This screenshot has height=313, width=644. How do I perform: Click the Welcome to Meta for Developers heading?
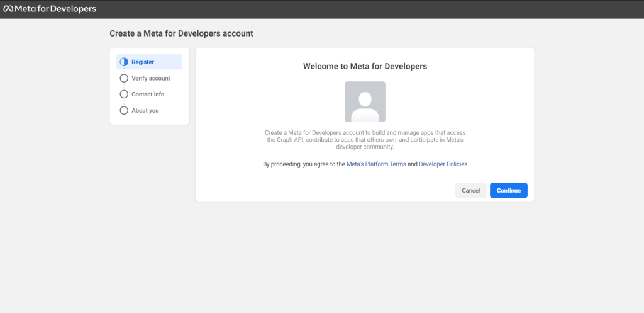pos(365,66)
